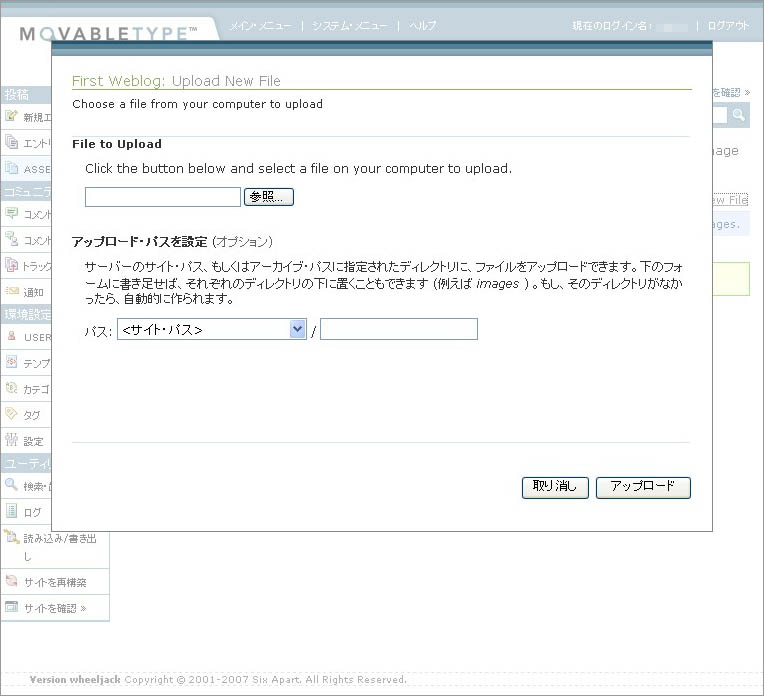Click the magnifier search button at top right
764x696 pixels.
739,116
